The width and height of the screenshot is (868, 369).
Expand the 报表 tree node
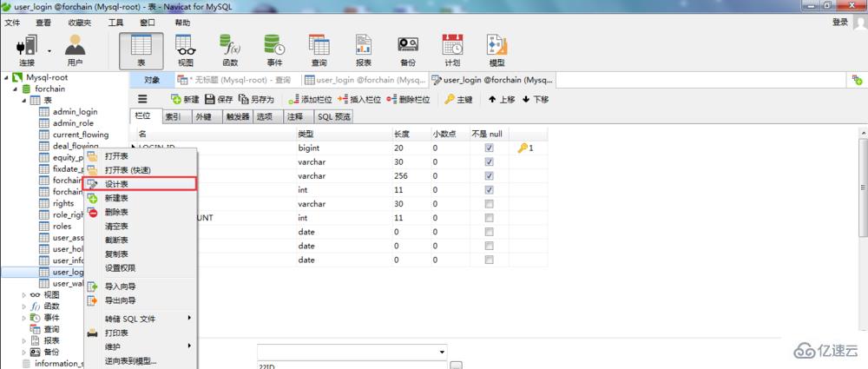click(23, 340)
